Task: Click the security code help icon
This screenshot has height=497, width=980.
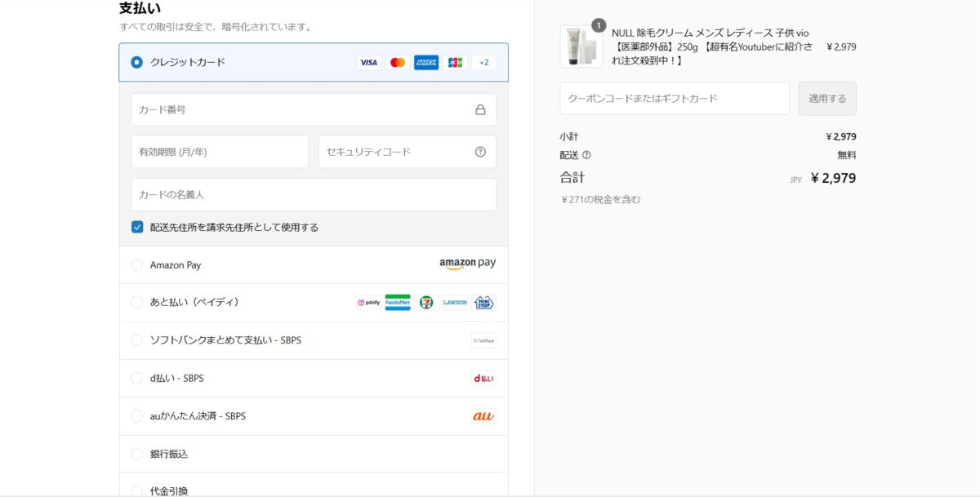Action: click(x=480, y=152)
